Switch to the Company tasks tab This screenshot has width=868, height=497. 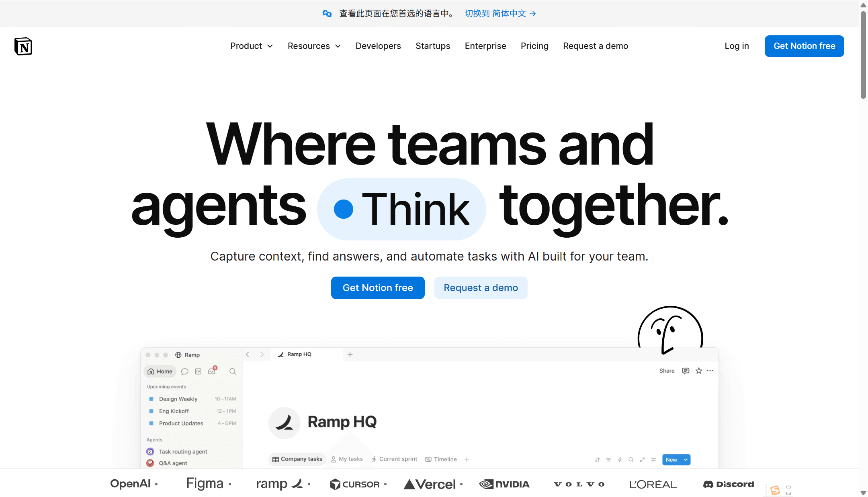(297, 459)
